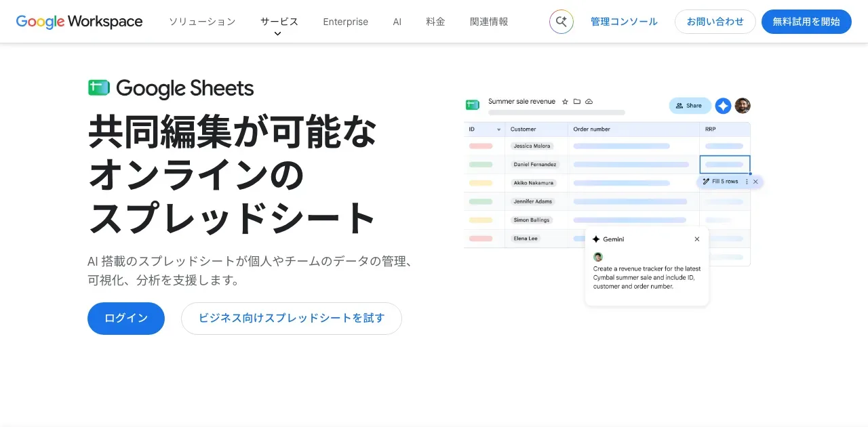Click the Gemini prompt text about revenue tracker
This screenshot has height=427, width=868.
(x=647, y=277)
